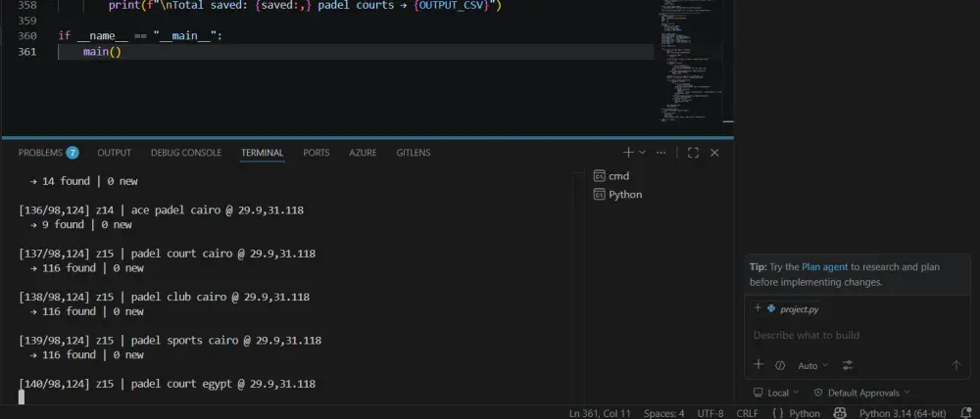
Task: Click the main() call on line 361
Action: click(x=102, y=52)
